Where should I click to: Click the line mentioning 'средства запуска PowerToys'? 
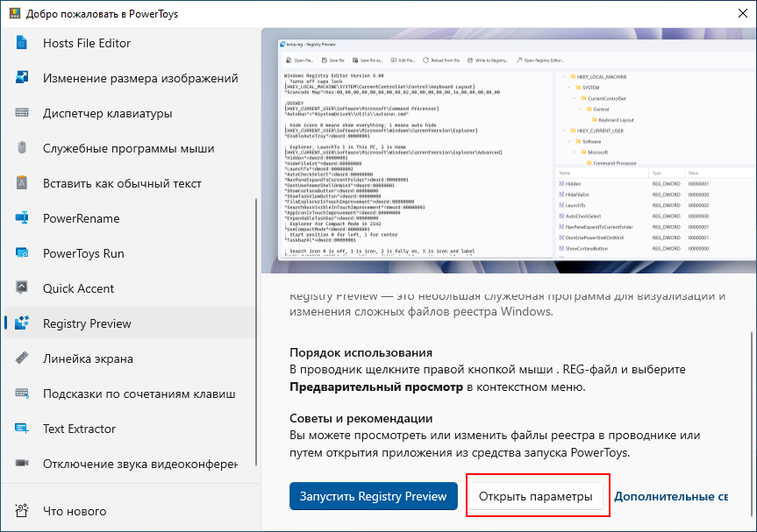tap(460, 453)
